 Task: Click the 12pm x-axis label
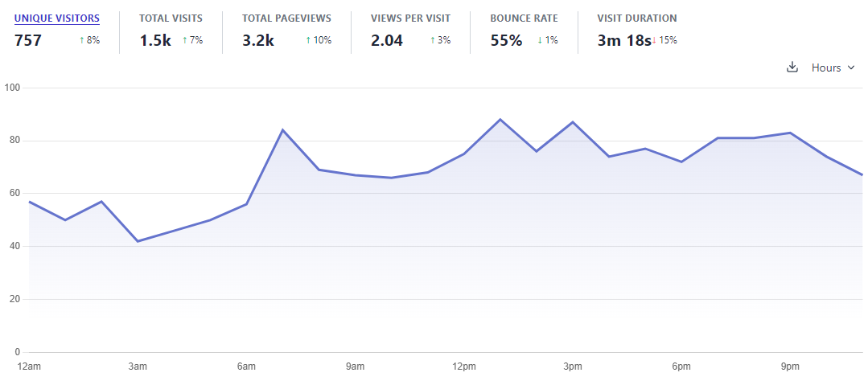[x=464, y=367]
